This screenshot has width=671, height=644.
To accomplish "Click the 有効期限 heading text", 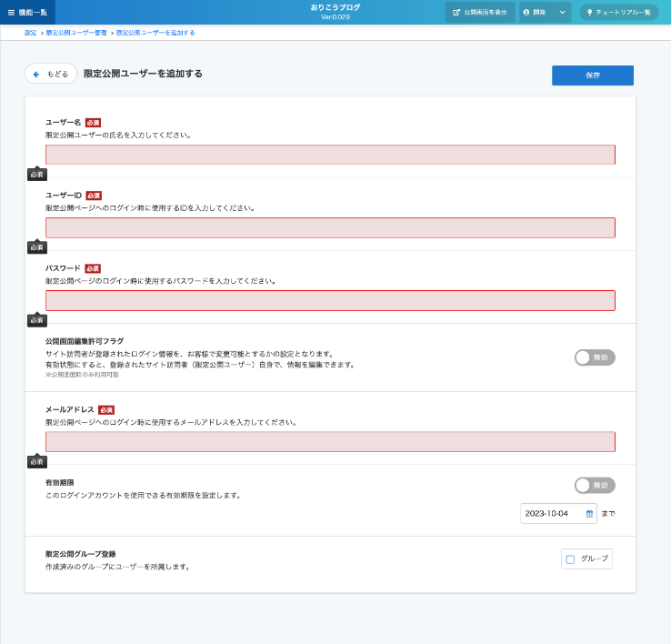I will click(59, 483).
